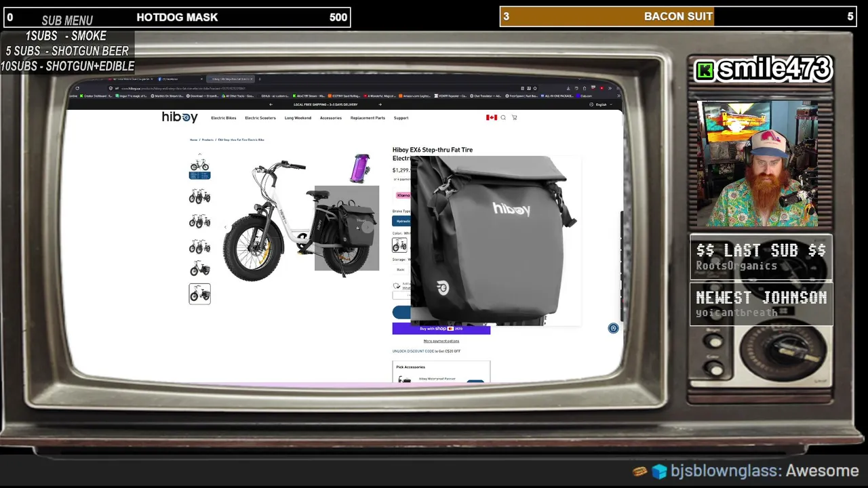
Task: Click the local free shipping banner text
Action: point(325,104)
